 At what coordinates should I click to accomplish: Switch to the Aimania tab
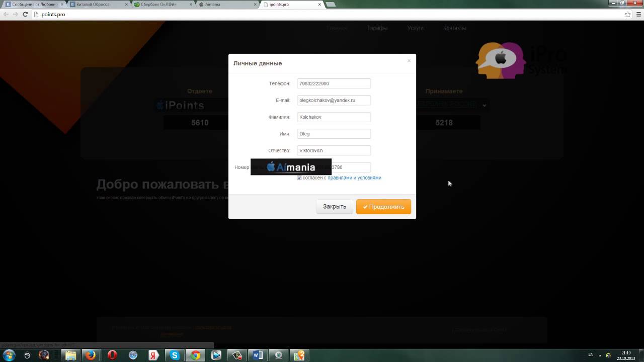coord(227,5)
